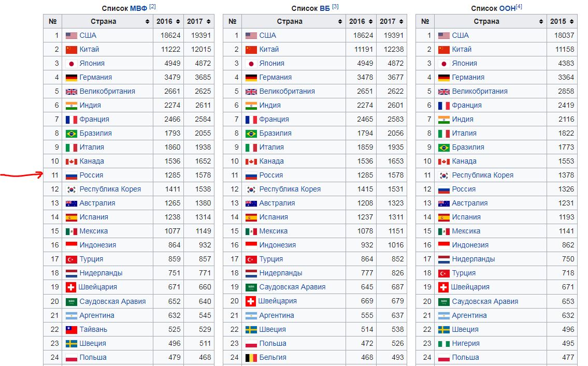
Task: Click the Saudi Arabia flag in ВБ list
Action: pos(251,287)
